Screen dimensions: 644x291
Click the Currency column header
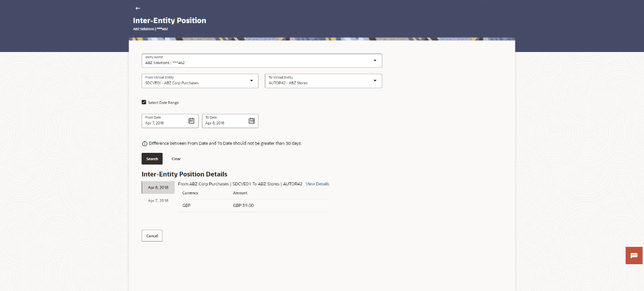click(x=190, y=193)
